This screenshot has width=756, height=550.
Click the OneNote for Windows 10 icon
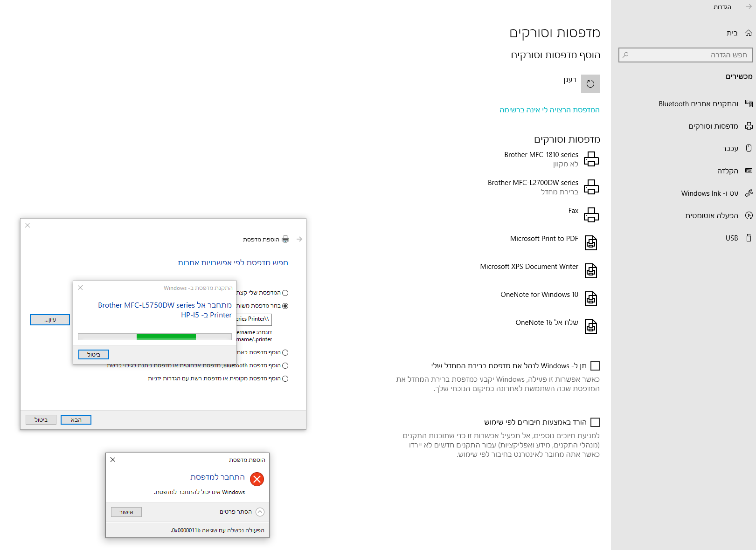coord(591,299)
